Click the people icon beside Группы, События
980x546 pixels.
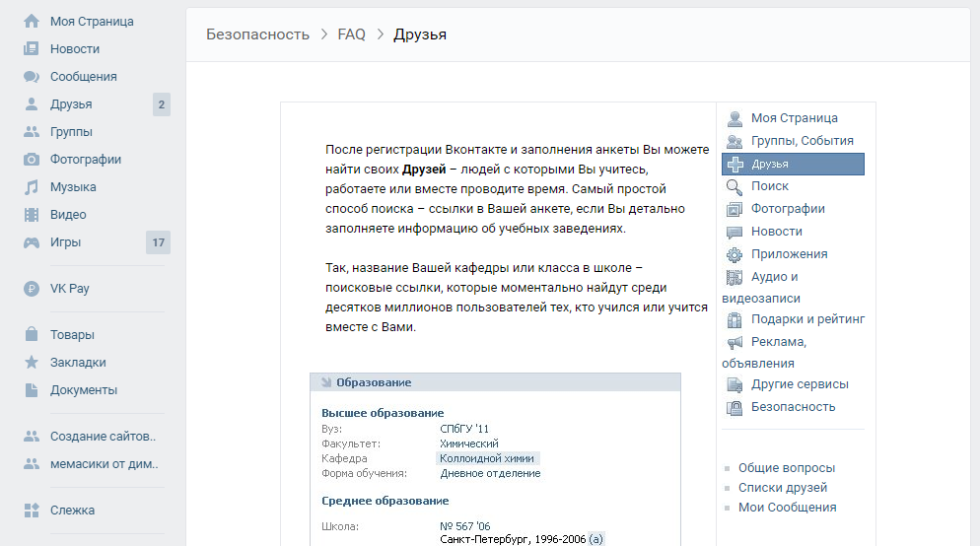click(735, 141)
